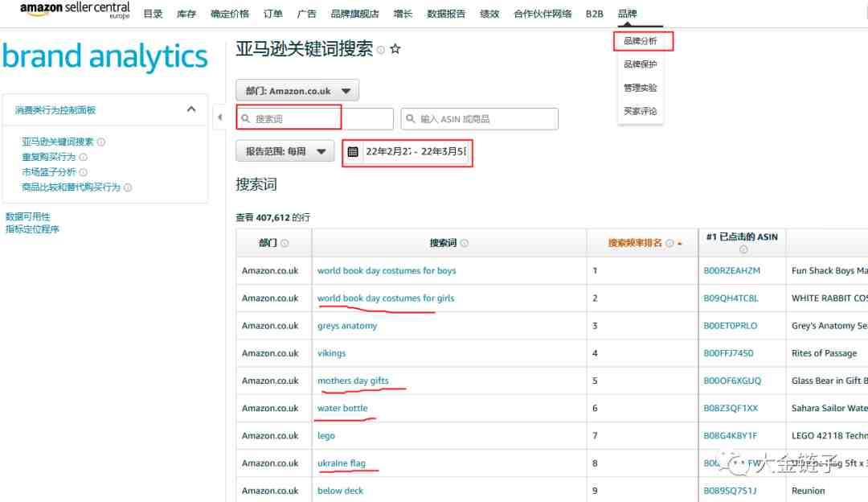Open search term world book day costumes for boys
The width and height of the screenshot is (868, 502).
tap(387, 271)
